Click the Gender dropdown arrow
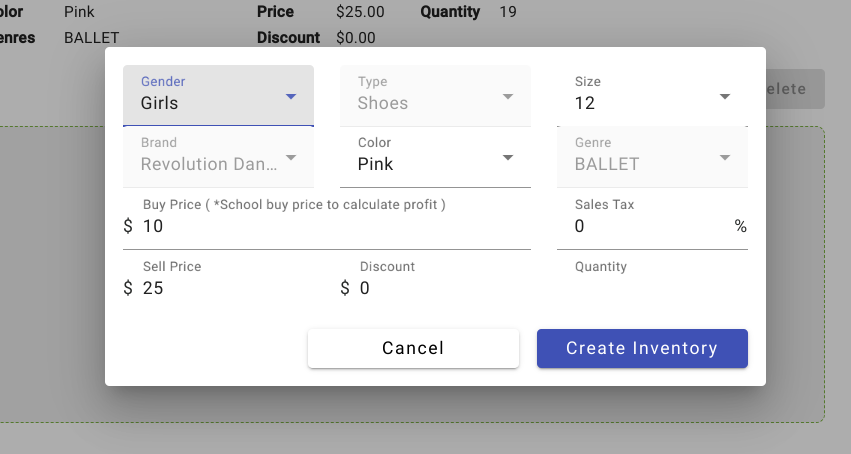The width and height of the screenshot is (851, 454). (x=291, y=97)
